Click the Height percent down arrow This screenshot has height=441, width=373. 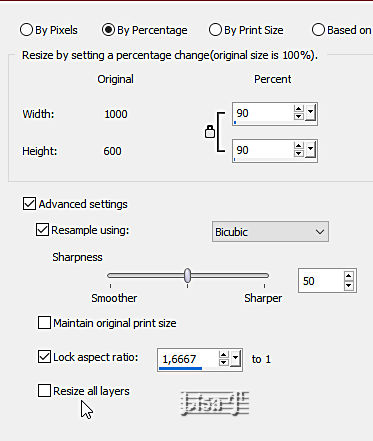coord(298,153)
